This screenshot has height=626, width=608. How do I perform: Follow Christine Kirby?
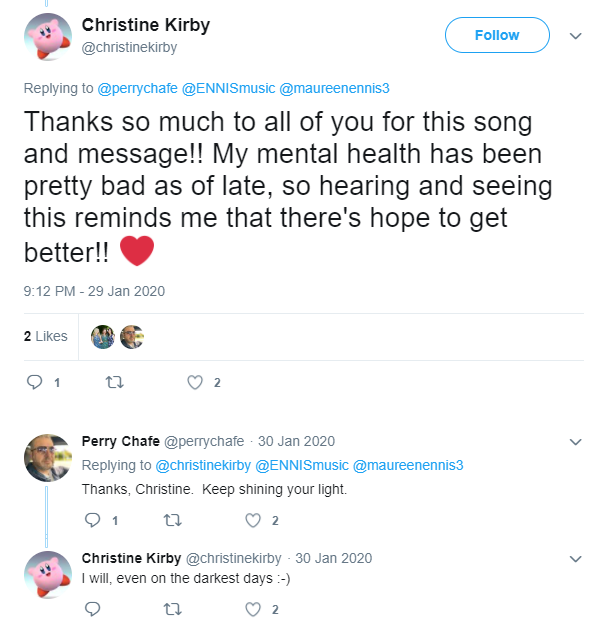tap(497, 35)
